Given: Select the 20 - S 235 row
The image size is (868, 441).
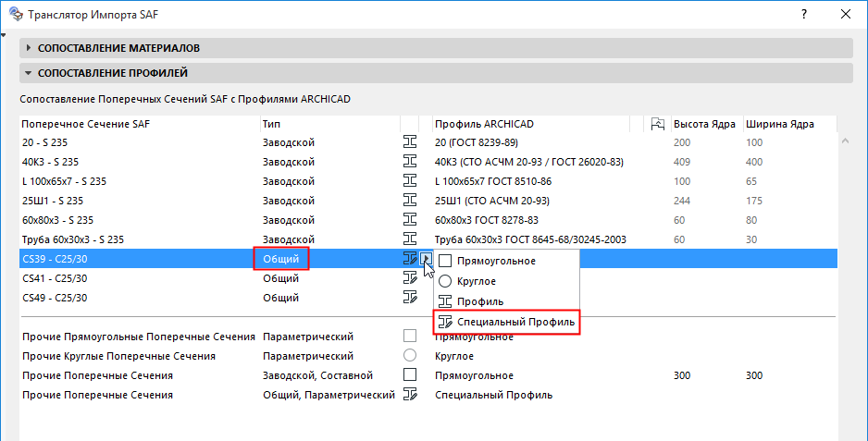Looking at the screenshot, I should click(428, 142).
